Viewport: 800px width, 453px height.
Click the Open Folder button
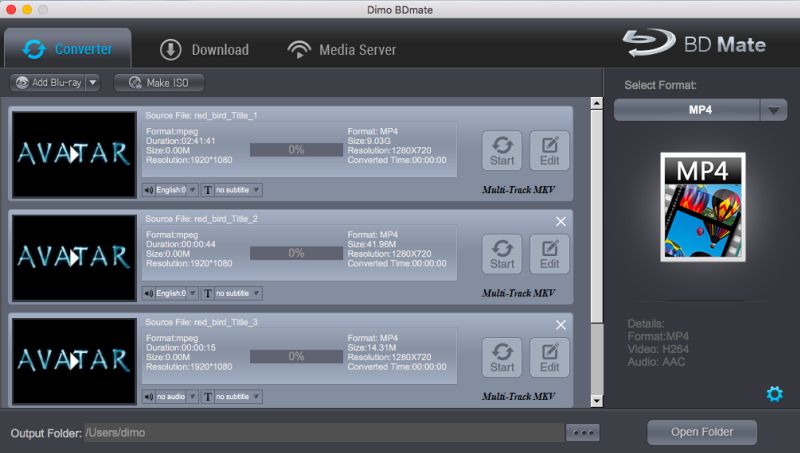[702, 432]
